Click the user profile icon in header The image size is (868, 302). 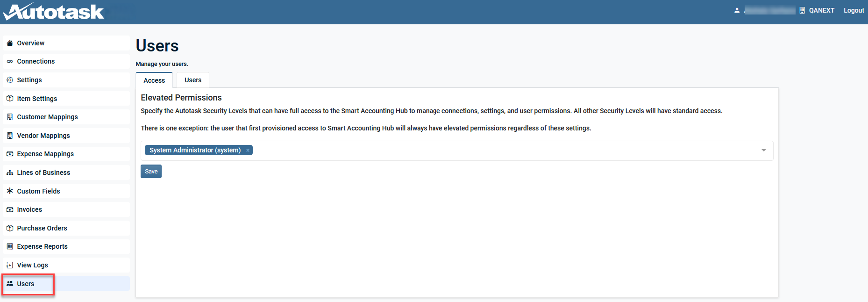[737, 10]
